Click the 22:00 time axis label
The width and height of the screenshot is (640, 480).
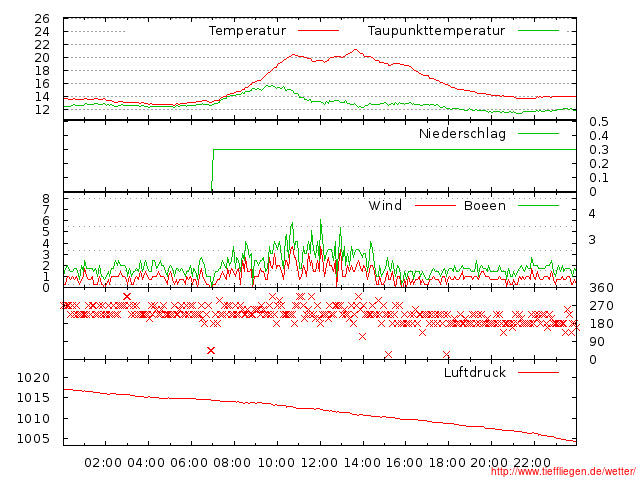pyautogui.click(x=532, y=463)
